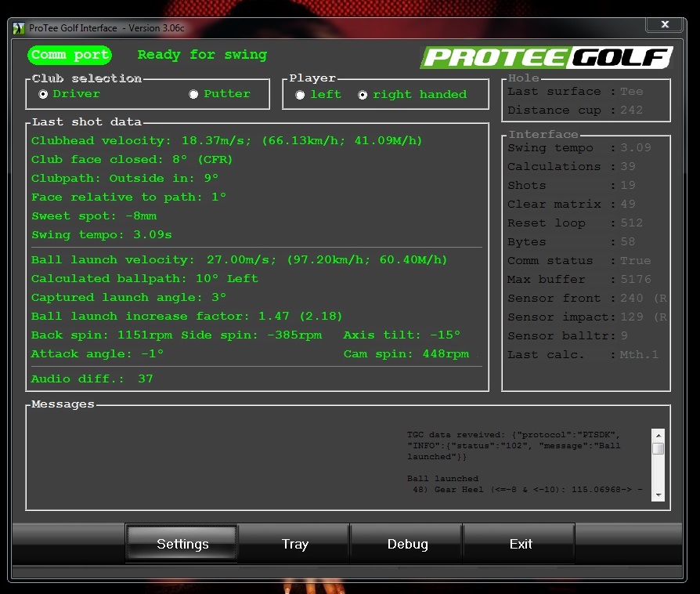Viewport: 700px width, 594px height.
Task: Click the Messages scrollbar up arrow
Action: (x=658, y=435)
